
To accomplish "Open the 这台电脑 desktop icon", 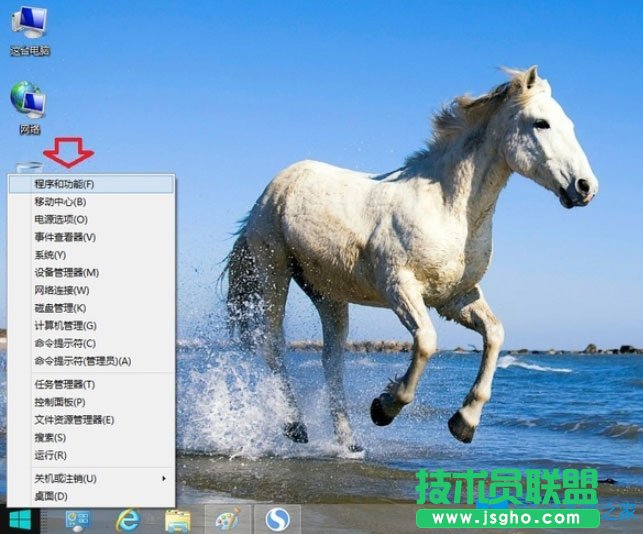I will point(30,32).
